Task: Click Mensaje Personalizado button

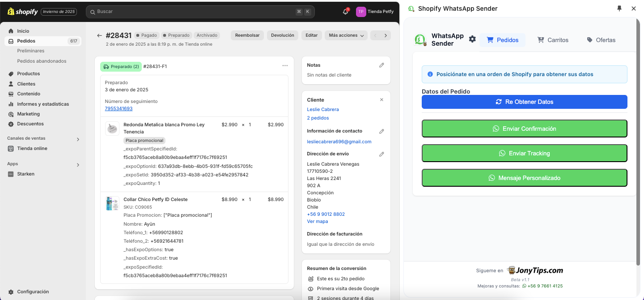Action: tap(525, 178)
